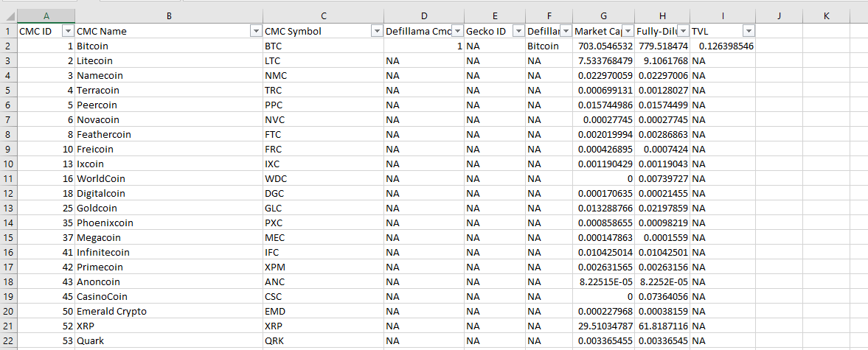Click the Infinitecoin cell

click(169, 253)
